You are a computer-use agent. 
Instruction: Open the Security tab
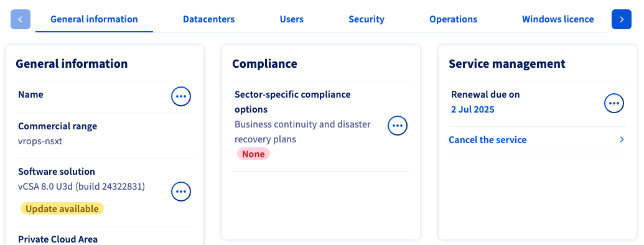[366, 19]
